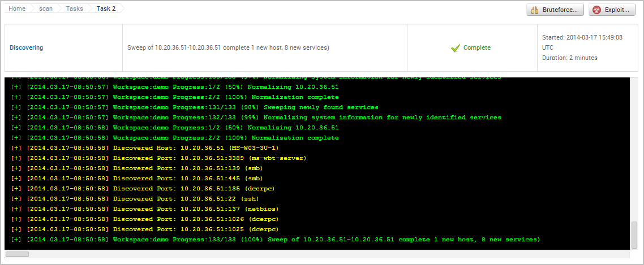Click the Duration: 2 minutes text
The image size is (644, 265).
pos(569,58)
